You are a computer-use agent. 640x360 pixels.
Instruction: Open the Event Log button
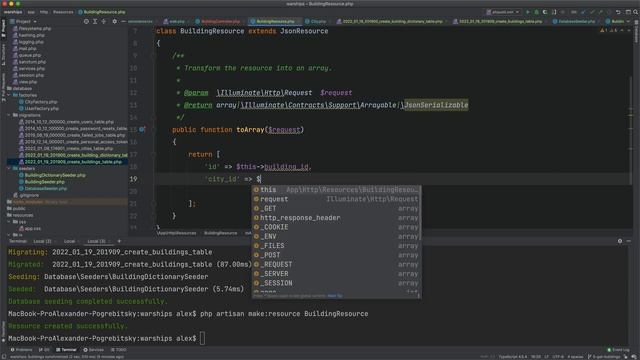618,350
